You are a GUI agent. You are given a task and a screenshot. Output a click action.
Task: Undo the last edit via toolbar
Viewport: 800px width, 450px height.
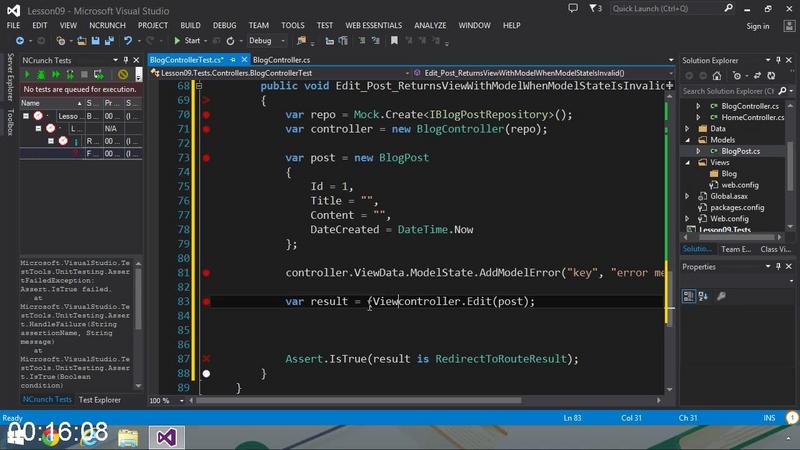coord(128,40)
